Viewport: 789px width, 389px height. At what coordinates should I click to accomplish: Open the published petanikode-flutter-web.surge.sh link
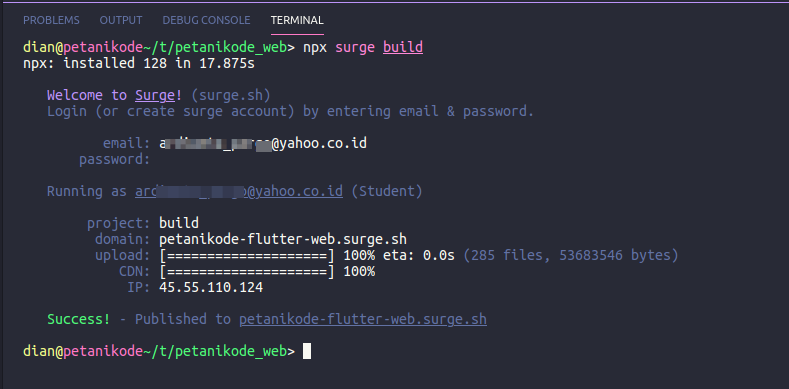pos(363,320)
